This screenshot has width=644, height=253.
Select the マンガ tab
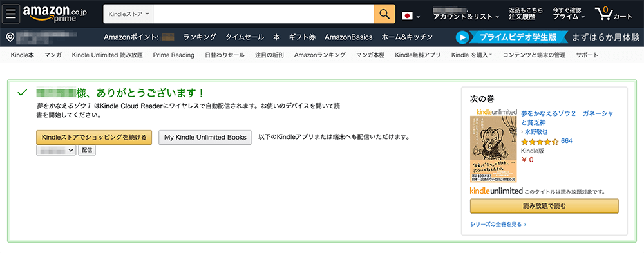53,55
